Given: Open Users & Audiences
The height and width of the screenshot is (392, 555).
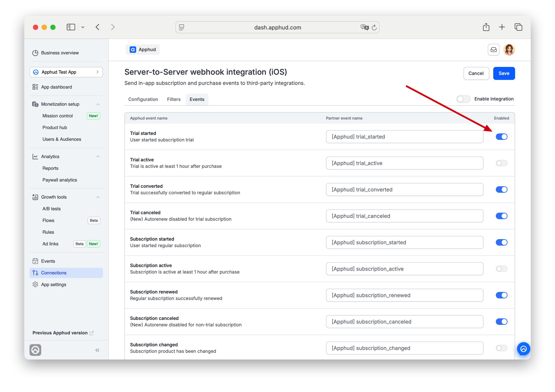Looking at the screenshot, I should click(x=62, y=139).
